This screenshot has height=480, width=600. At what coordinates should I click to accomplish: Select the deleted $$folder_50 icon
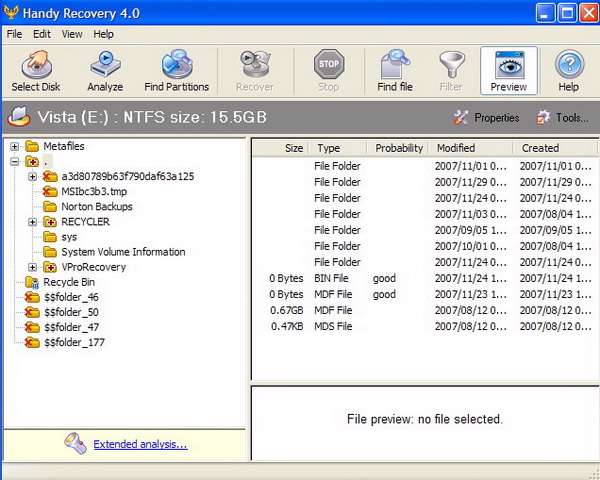coord(32,312)
